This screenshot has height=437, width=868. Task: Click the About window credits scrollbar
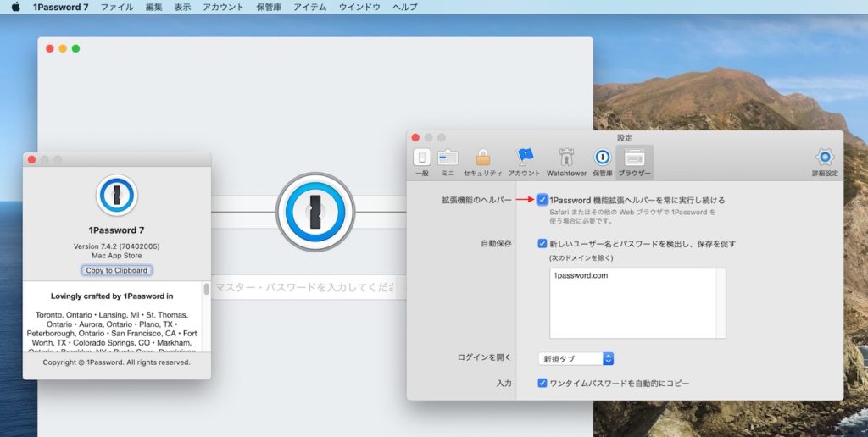[x=206, y=290]
